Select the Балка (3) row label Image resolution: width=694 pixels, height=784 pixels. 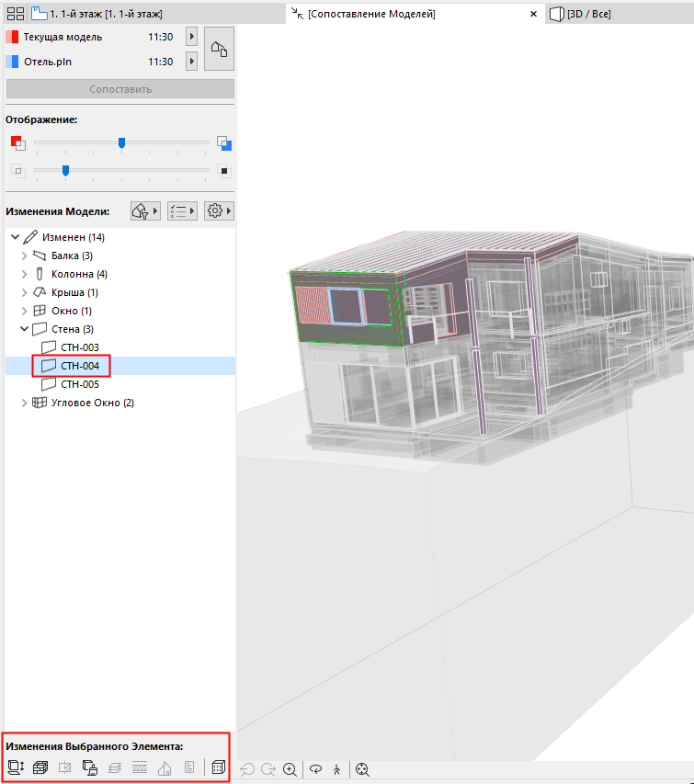[72, 256]
